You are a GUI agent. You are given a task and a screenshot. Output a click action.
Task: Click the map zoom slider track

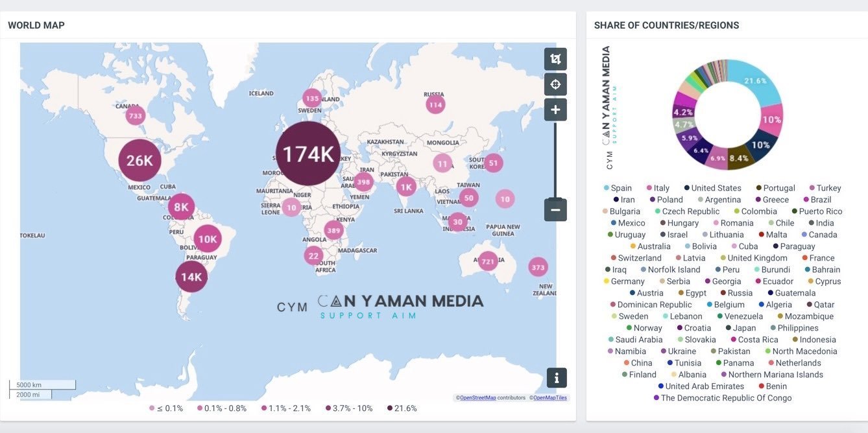click(x=555, y=162)
